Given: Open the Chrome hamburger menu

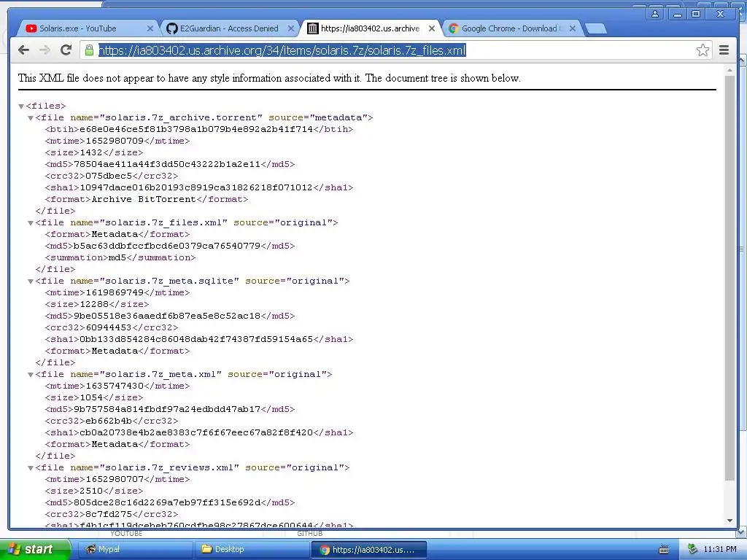Looking at the screenshot, I should (724, 50).
